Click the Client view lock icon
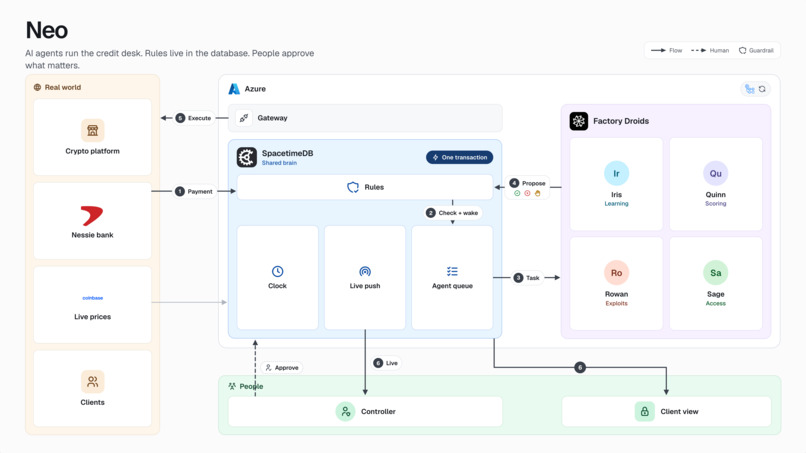Screen dimensions: 806x453 [x=645, y=411]
